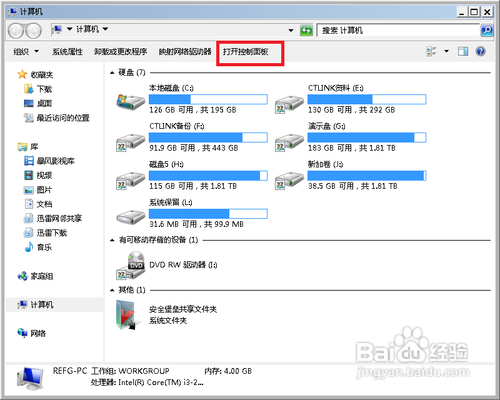The width and height of the screenshot is (500, 400).
Task: Open 视频 library in sidebar
Action: click(x=44, y=175)
